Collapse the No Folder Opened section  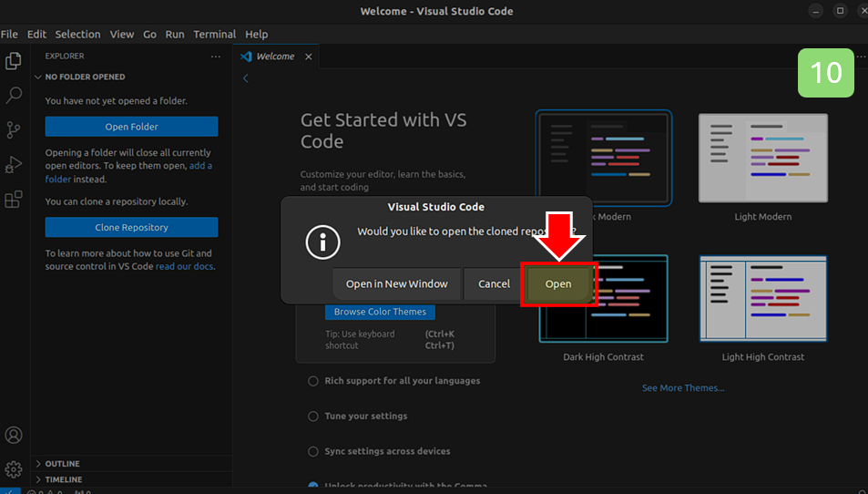(x=131, y=77)
